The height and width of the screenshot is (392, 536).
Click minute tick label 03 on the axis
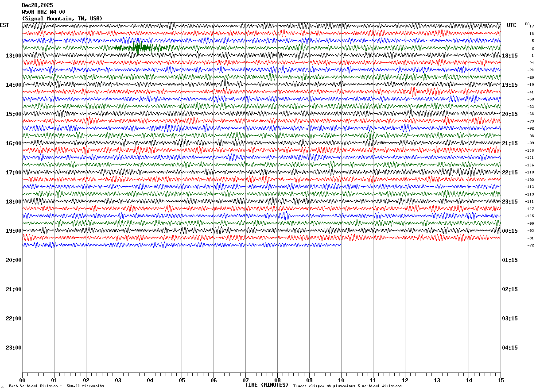(118, 380)
